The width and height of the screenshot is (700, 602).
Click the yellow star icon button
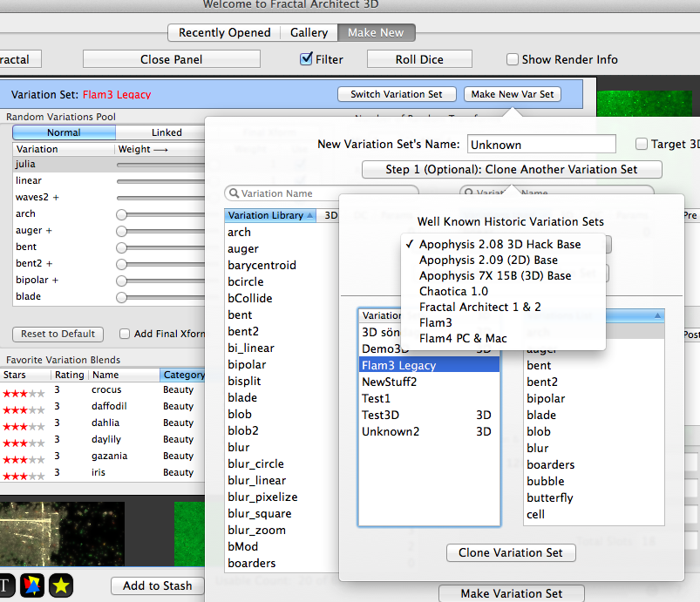[61, 585]
